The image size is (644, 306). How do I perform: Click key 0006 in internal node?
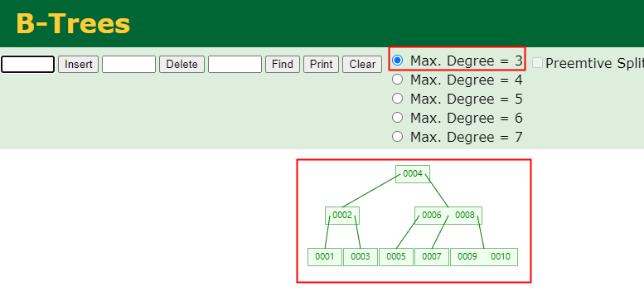(432, 216)
